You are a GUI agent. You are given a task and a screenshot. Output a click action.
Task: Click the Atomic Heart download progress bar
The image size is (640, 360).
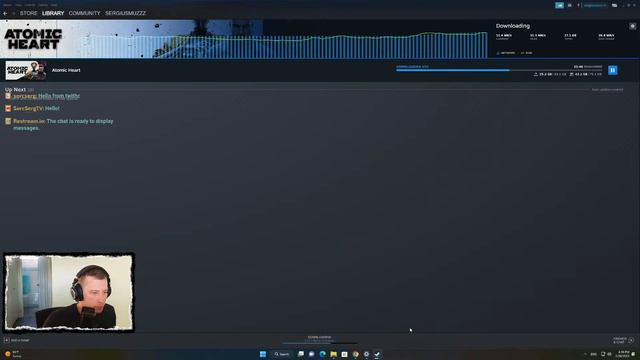(499, 70)
